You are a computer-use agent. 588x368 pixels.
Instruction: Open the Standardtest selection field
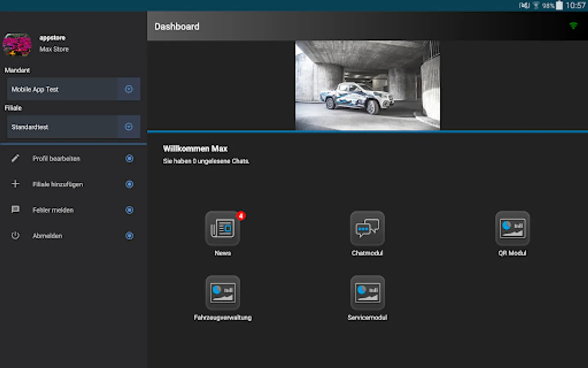[73, 127]
